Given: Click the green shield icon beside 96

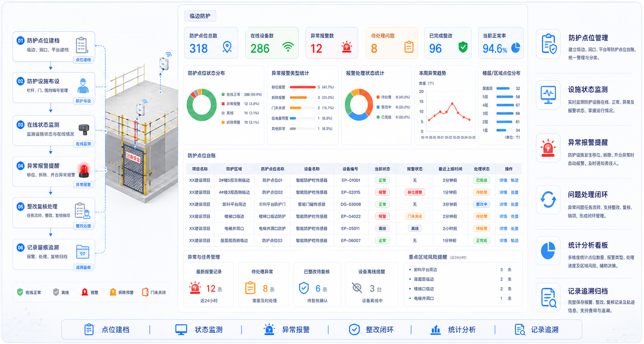Looking at the screenshot, I should (x=463, y=47).
